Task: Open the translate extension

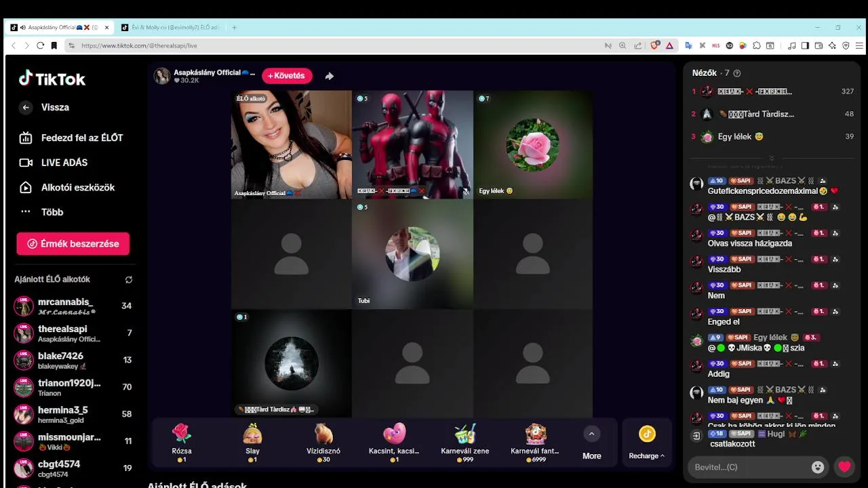Action: [x=688, y=45]
